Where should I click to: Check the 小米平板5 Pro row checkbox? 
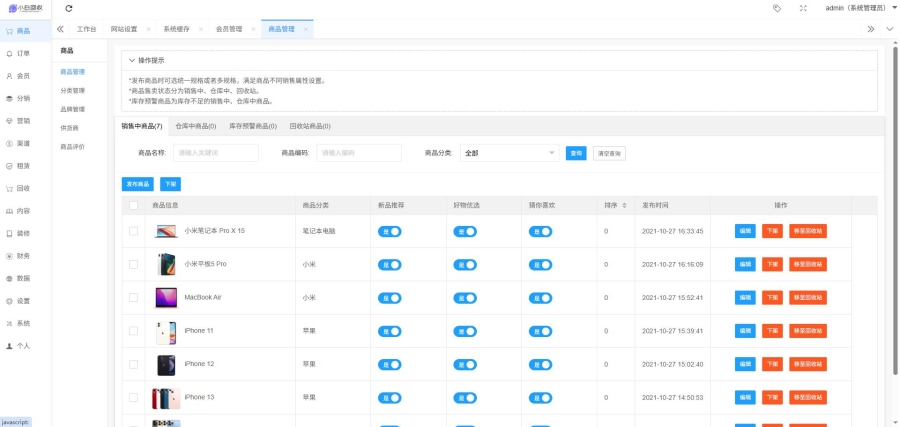click(x=133, y=265)
